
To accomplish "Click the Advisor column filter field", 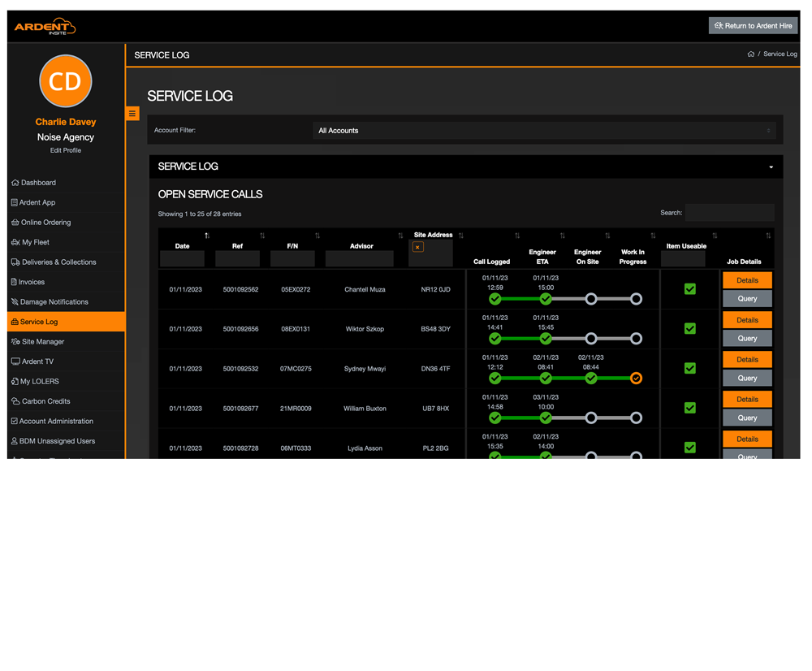I will point(360,258).
